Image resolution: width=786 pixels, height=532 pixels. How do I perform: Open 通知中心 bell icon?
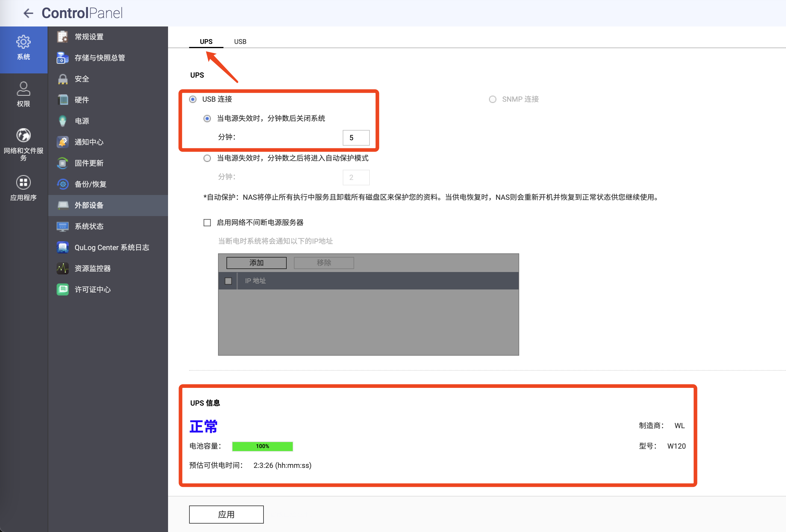pyautogui.click(x=63, y=142)
